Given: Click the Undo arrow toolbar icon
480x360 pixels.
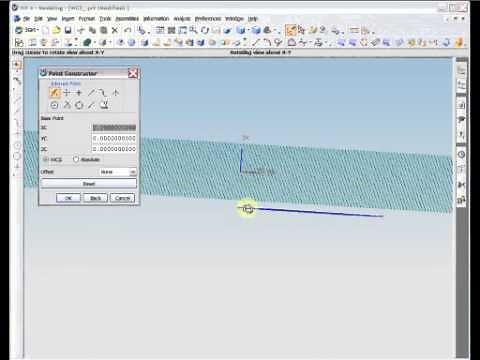Looking at the screenshot, I should (128, 30).
